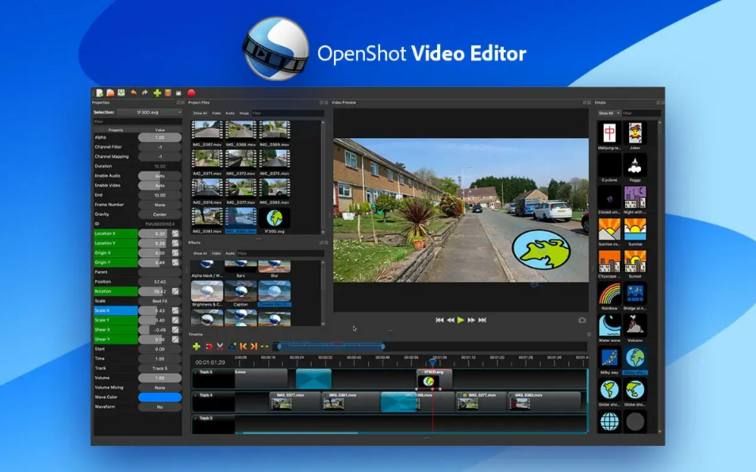The image size is (756, 472).
Task: Collapse Track 4 with its arrow
Action: coord(196,395)
